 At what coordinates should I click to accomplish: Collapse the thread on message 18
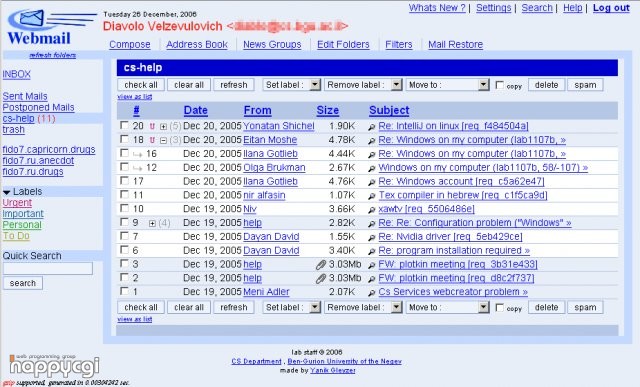(x=163, y=141)
